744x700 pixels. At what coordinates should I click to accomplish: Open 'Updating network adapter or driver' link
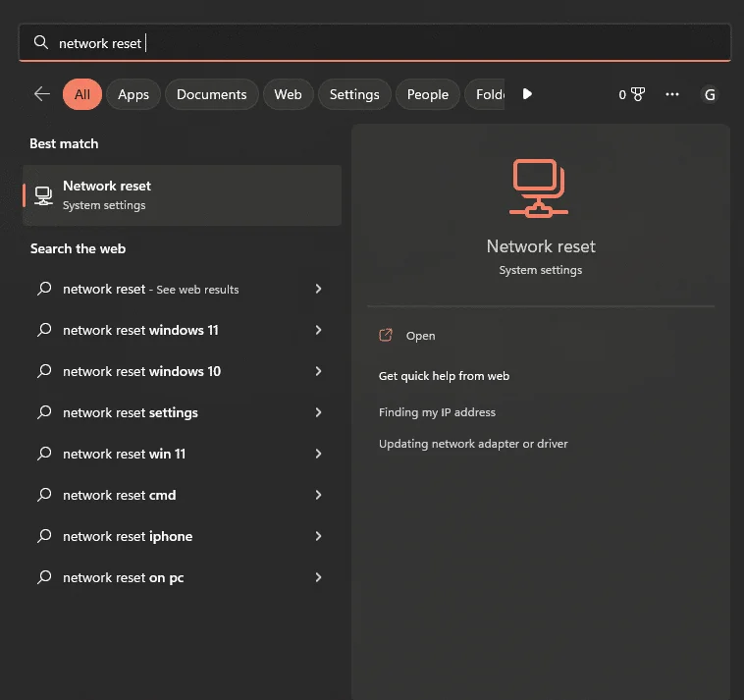473,444
